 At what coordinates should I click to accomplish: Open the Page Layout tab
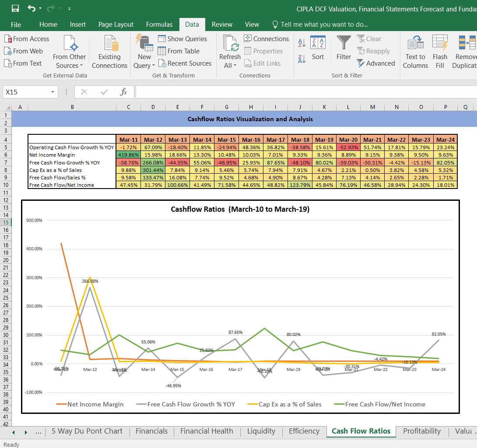116,24
